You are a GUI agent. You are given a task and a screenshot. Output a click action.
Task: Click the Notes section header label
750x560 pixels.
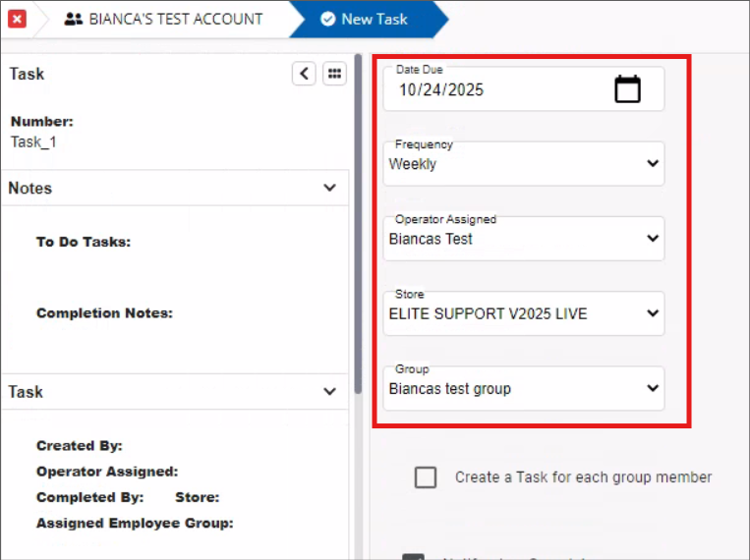point(30,188)
